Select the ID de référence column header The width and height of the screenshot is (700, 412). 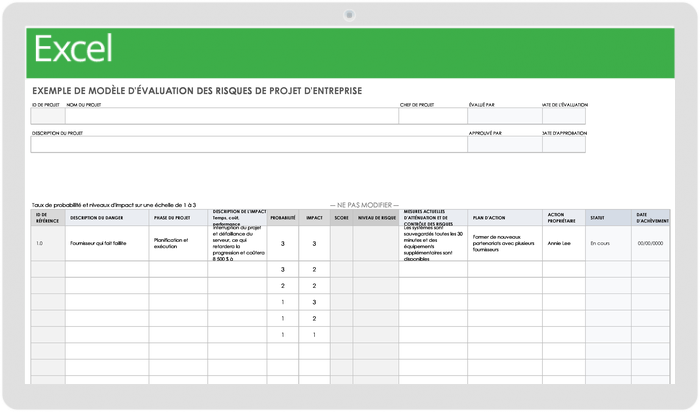click(x=48, y=217)
